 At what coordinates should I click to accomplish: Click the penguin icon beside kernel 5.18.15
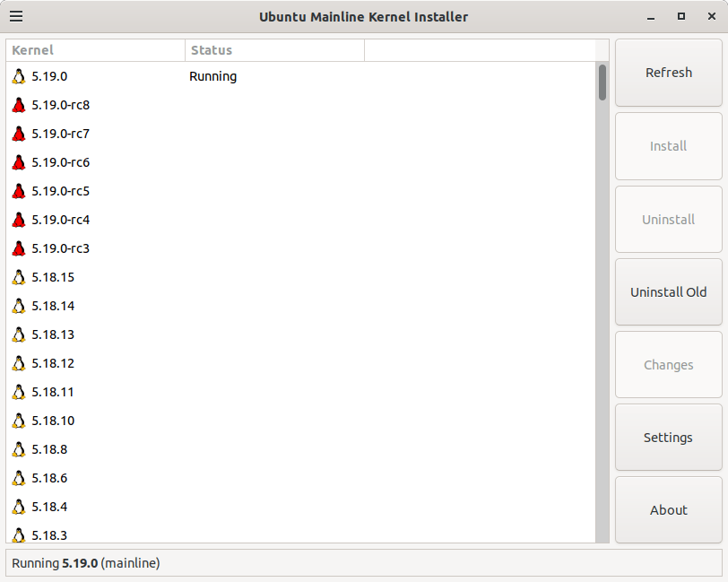tap(18, 277)
